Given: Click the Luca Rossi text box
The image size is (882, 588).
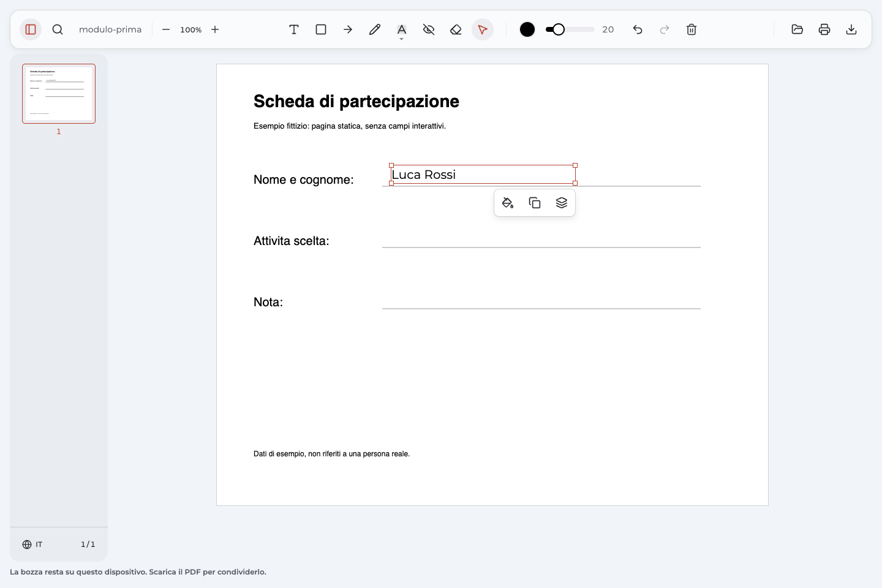Looking at the screenshot, I should [483, 175].
